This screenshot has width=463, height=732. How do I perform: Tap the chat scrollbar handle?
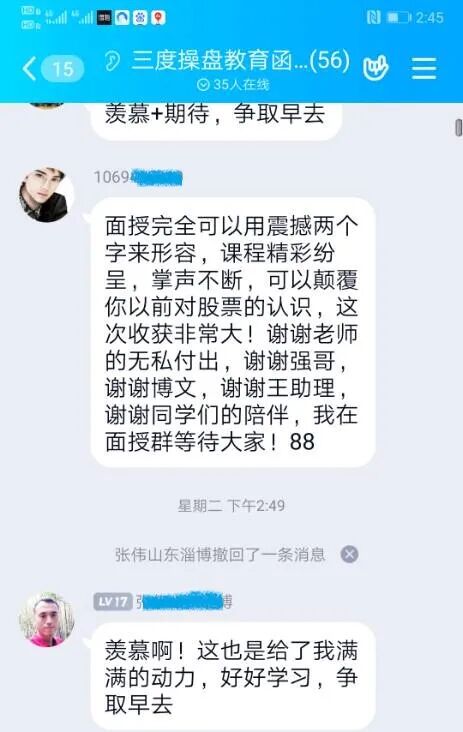point(458,127)
